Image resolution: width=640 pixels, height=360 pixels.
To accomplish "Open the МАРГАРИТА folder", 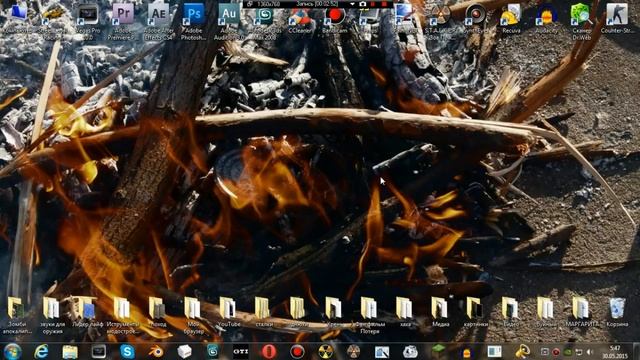I will click(582, 312).
